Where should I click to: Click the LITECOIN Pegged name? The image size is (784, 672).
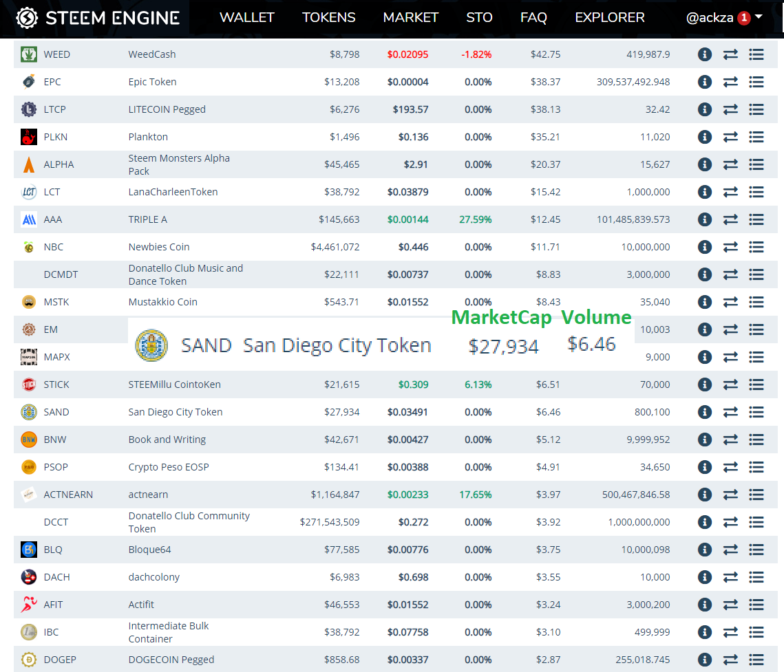tap(167, 109)
